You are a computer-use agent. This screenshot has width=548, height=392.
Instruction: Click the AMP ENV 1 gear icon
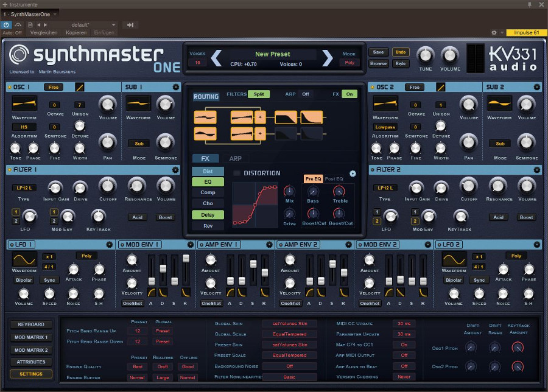[x=269, y=245]
